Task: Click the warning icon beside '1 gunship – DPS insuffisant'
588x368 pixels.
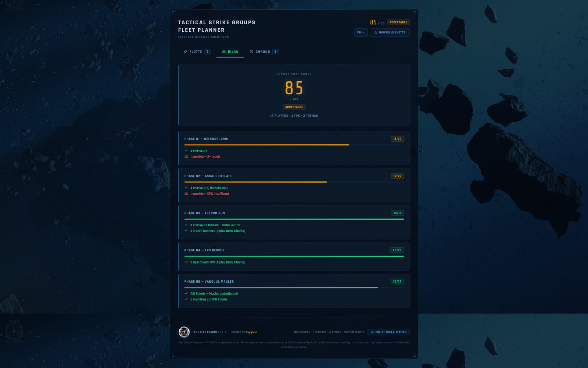Action: pos(186,194)
